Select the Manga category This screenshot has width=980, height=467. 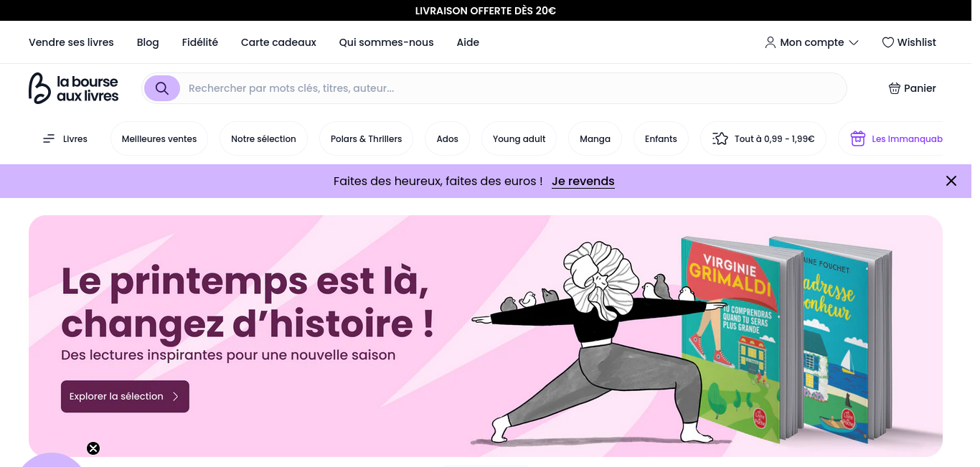pyautogui.click(x=595, y=138)
